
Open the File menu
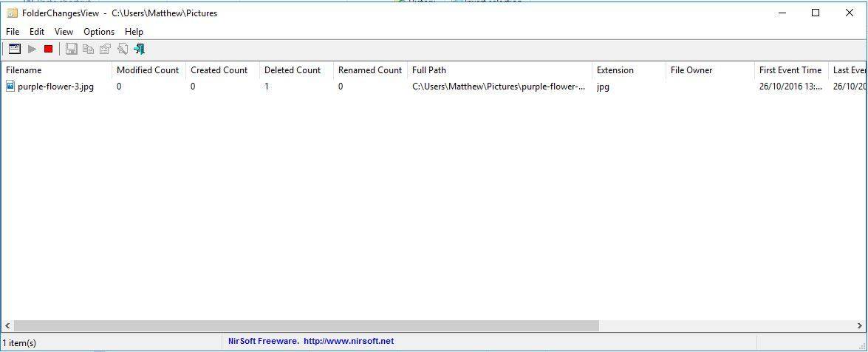pos(13,32)
